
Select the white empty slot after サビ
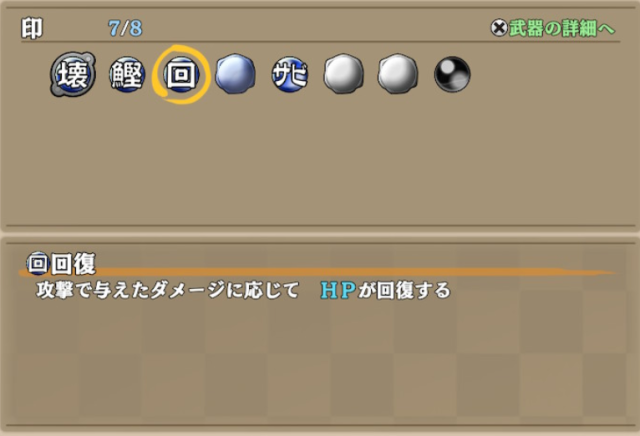tap(343, 74)
